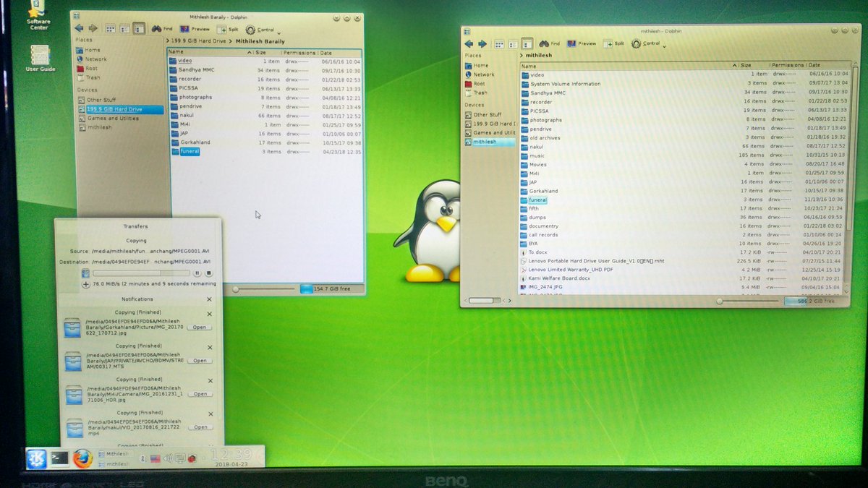Click Split in the right Dolphin window
This screenshot has height=488, width=868.
coord(614,43)
